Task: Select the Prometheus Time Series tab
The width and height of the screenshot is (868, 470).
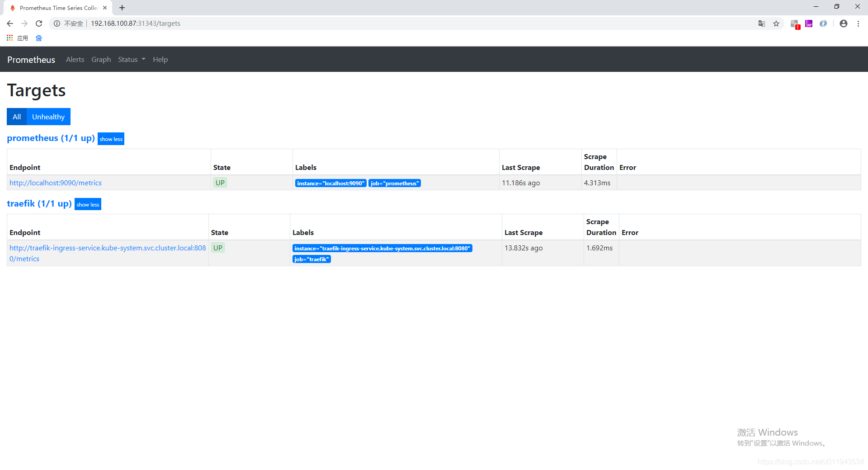Action: click(59, 8)
